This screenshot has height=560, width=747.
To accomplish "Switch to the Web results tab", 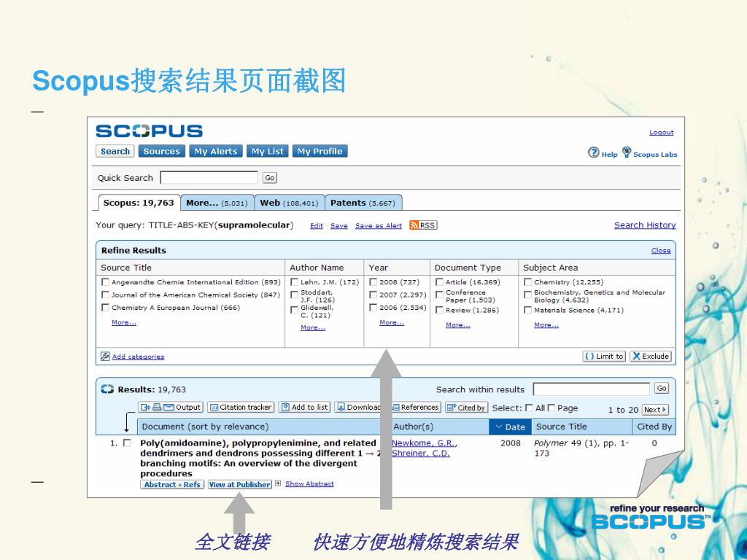I will click(289, 203).
